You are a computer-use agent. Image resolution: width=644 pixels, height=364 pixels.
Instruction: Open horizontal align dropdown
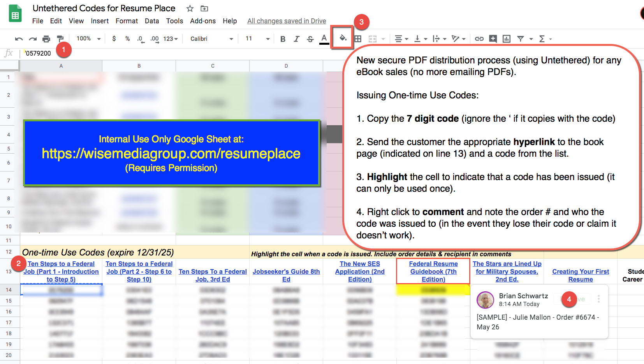pos(401,39)
